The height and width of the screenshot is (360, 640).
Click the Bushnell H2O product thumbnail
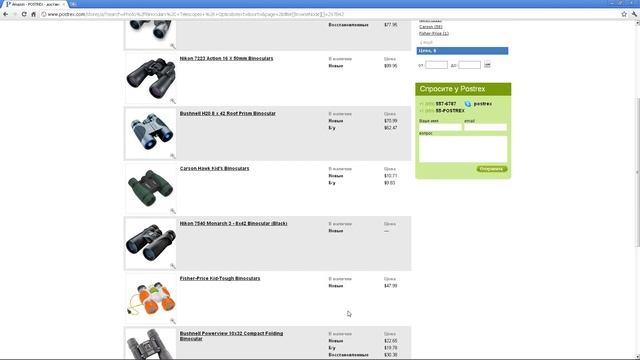[x=151, y=133]
